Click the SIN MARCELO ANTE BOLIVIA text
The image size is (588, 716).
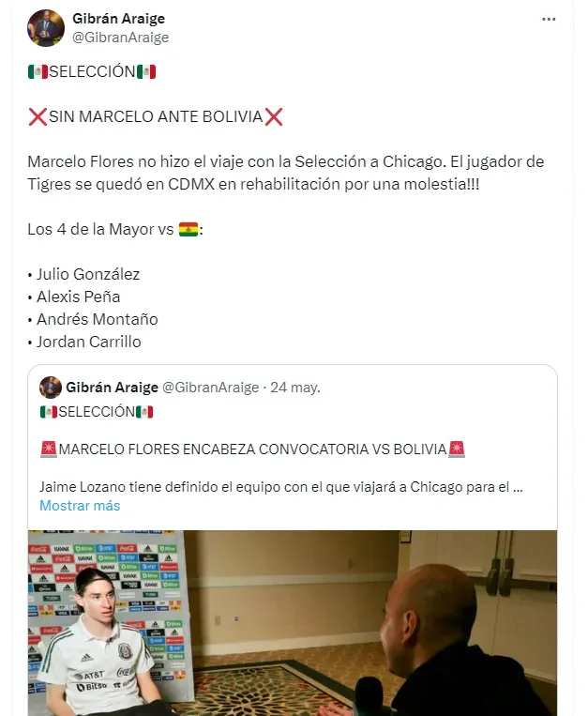coord(156,117)
